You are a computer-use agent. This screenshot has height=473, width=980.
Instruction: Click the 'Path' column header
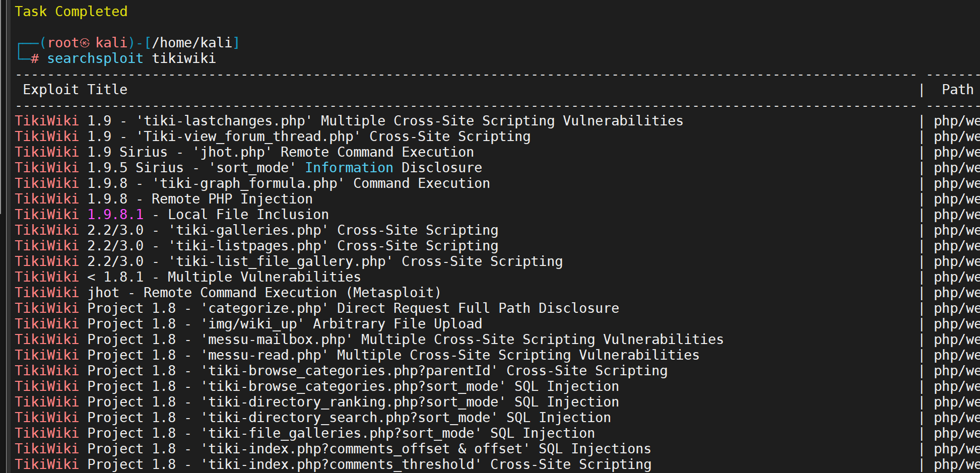[957, 90]
